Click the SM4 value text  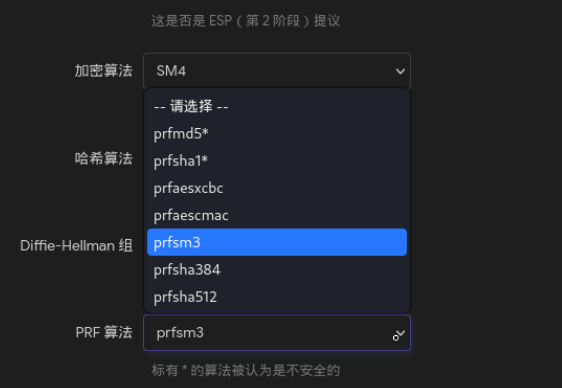pyautogui.click(x=171, y=71)
